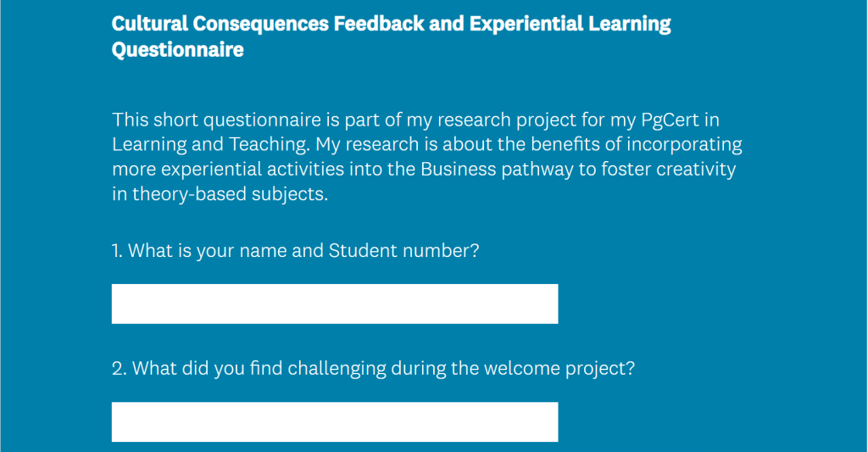Click question 2 label about welcome project
Viewport: 868px width, 452px height.
(373, 368)
